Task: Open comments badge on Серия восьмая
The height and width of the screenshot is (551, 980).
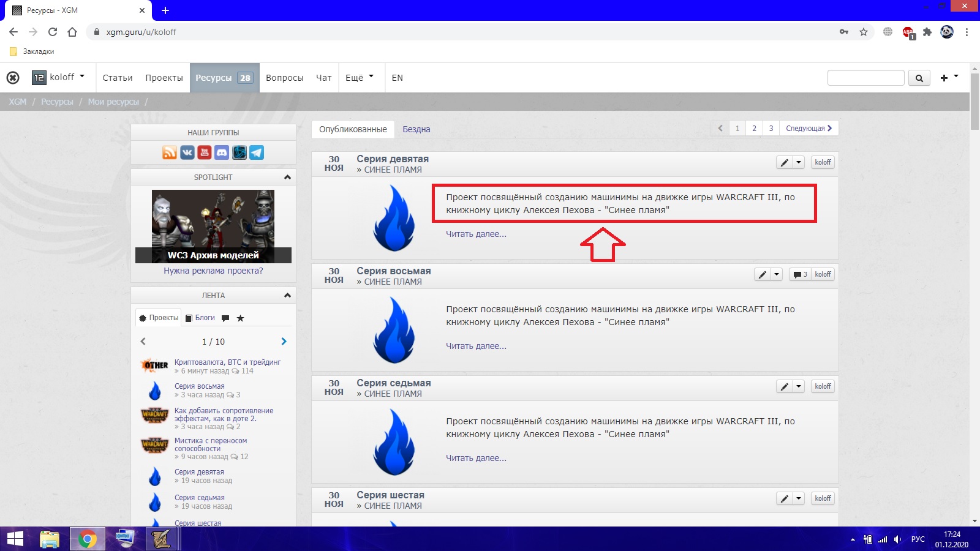Action: [x=800, y=274]
